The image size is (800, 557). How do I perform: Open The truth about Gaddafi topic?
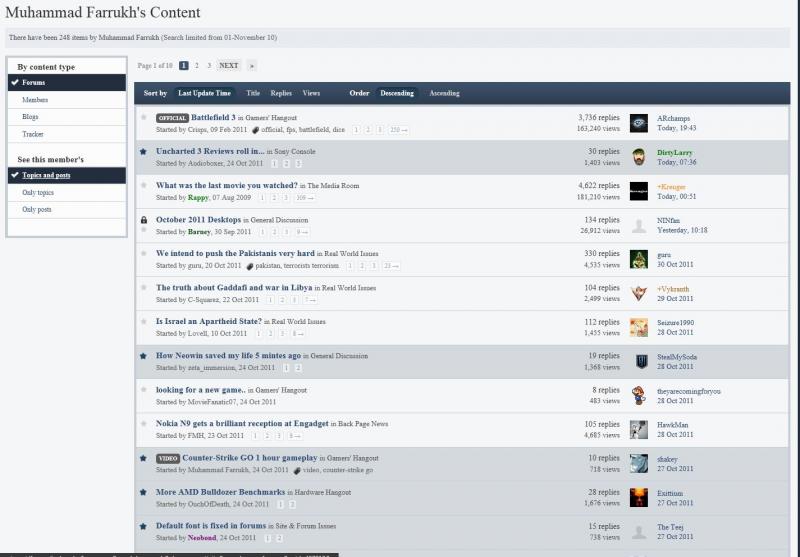(234, 288)
